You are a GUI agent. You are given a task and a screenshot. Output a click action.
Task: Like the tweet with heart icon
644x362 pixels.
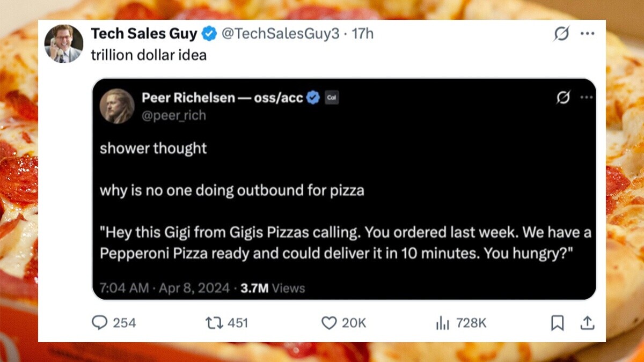pyautogui.click(x=329, y=322)
